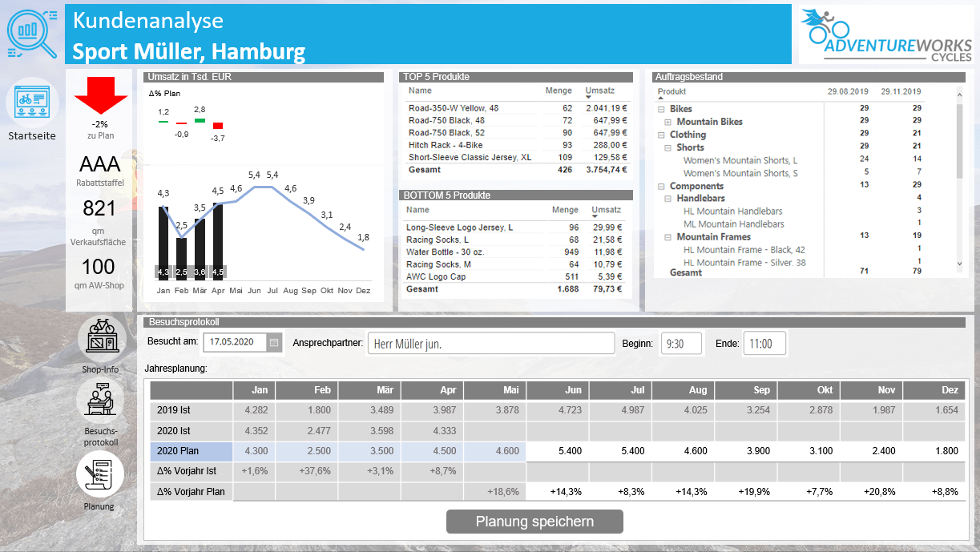Click the red down arrow plan indicator
Screen dimensions: 980x552
coord(101,95)
